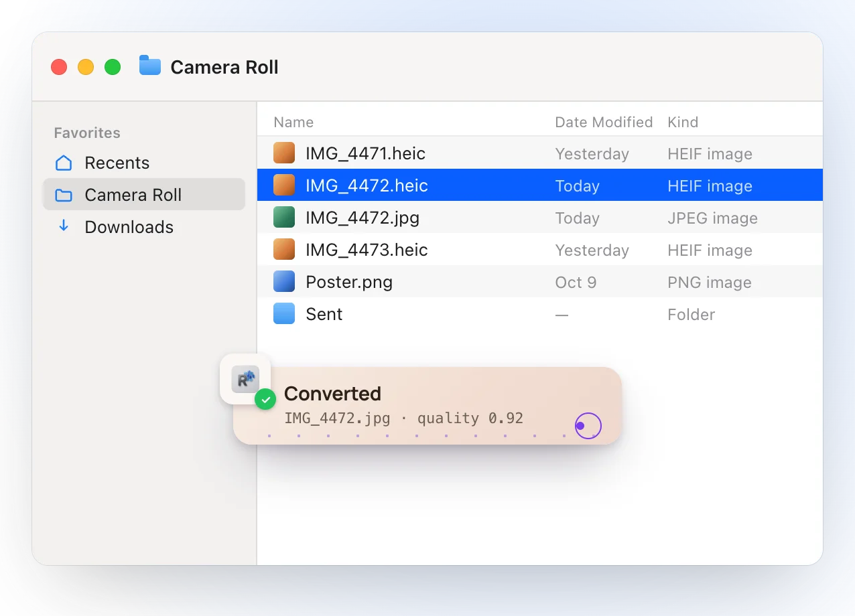Select the IMG_4472.heic file name

coord(367,185)
